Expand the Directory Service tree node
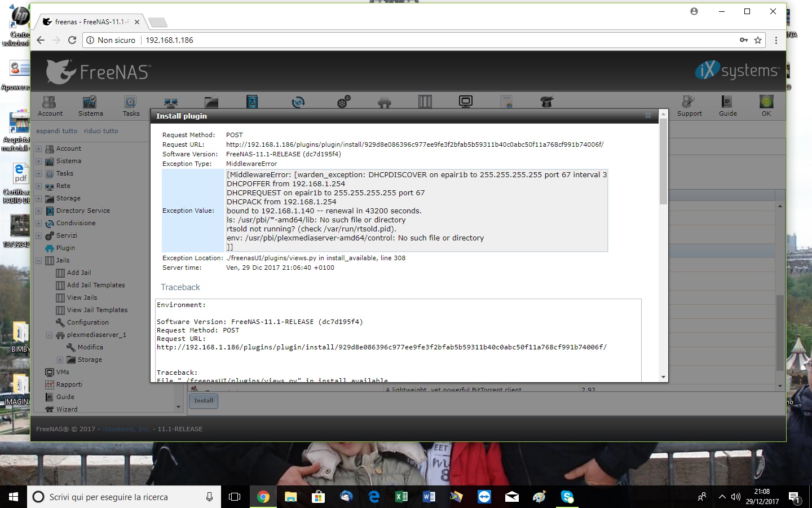This screenshot has width=812, height=508. click(x=39, y=211)
